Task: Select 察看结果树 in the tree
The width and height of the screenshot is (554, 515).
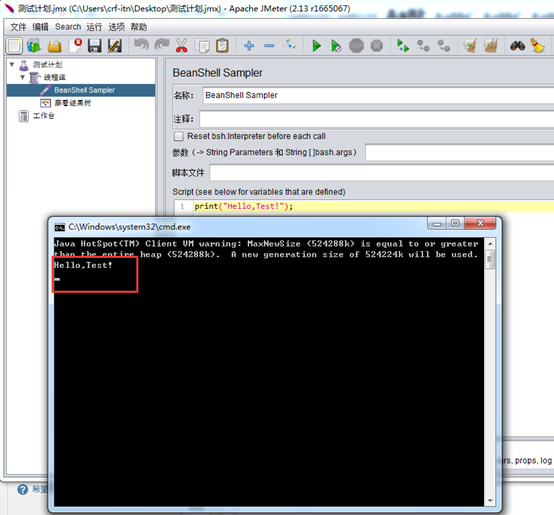Action: coord(72,103)
